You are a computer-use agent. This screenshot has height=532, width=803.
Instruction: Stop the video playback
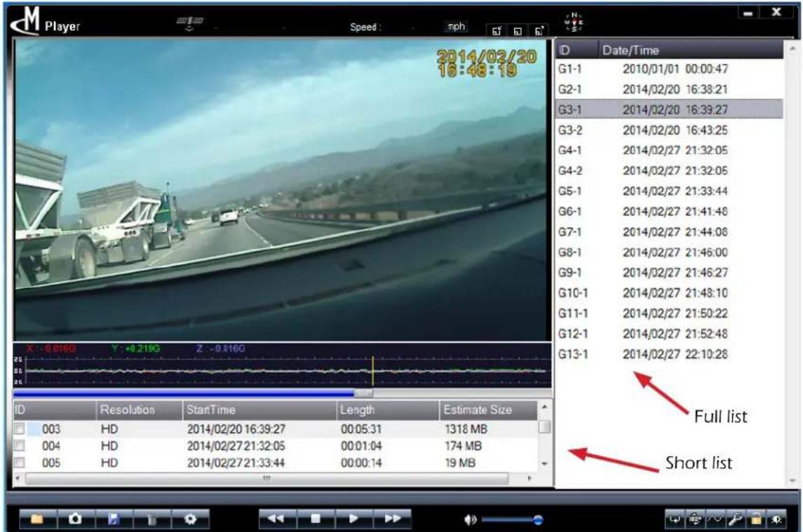pyautogui.click(x=316, y=519)
